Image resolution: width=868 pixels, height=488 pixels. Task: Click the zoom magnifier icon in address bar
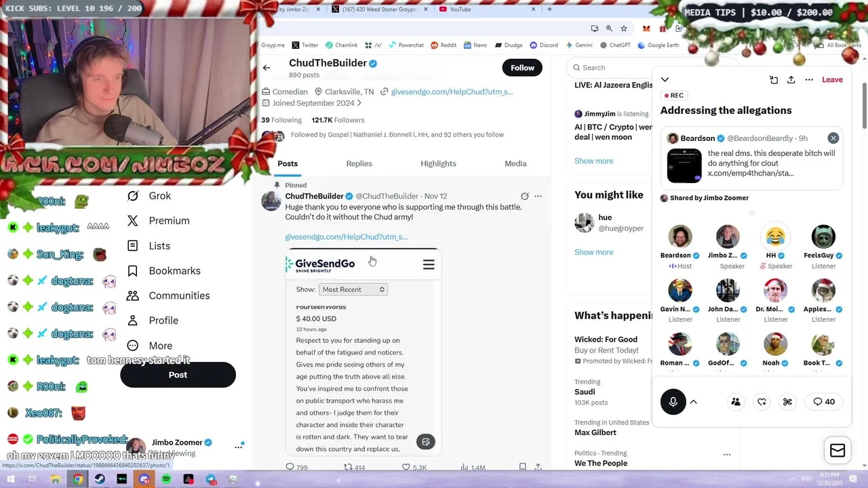[609, 28]
